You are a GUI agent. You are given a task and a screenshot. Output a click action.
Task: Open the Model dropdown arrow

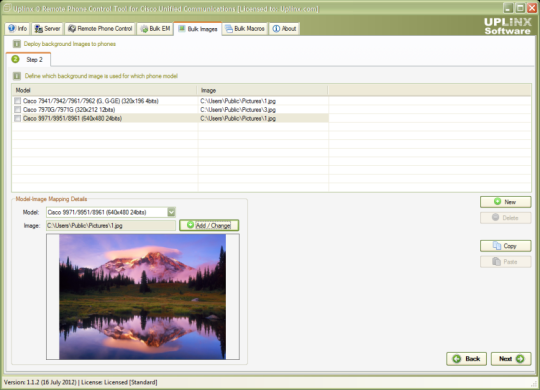tap(171, 212)
